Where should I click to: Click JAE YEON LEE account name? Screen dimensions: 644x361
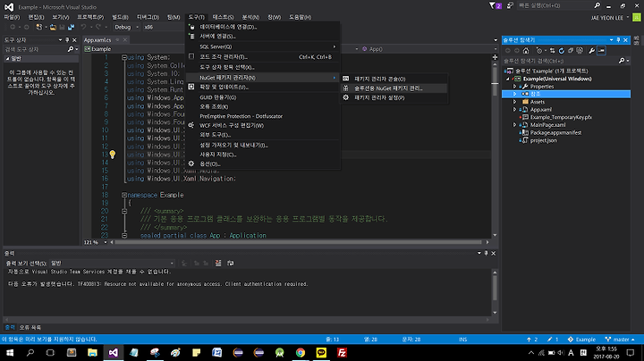tap(606, 18)
